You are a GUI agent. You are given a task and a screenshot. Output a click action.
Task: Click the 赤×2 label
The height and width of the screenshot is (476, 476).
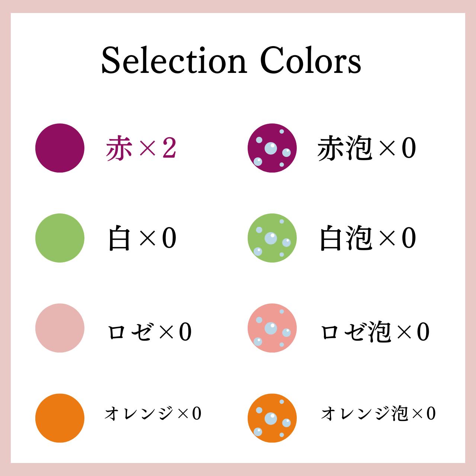tap(141, 148)
